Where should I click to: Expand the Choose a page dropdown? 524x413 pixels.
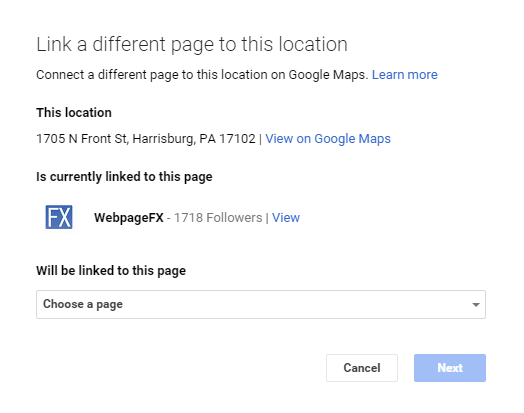[261, 304]
